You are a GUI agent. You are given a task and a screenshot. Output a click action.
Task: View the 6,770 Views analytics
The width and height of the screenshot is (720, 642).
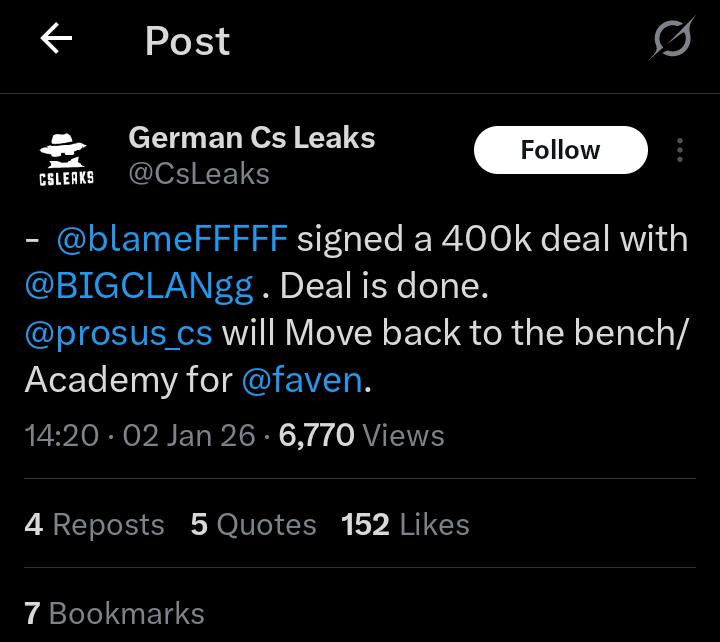click(362, 436)
